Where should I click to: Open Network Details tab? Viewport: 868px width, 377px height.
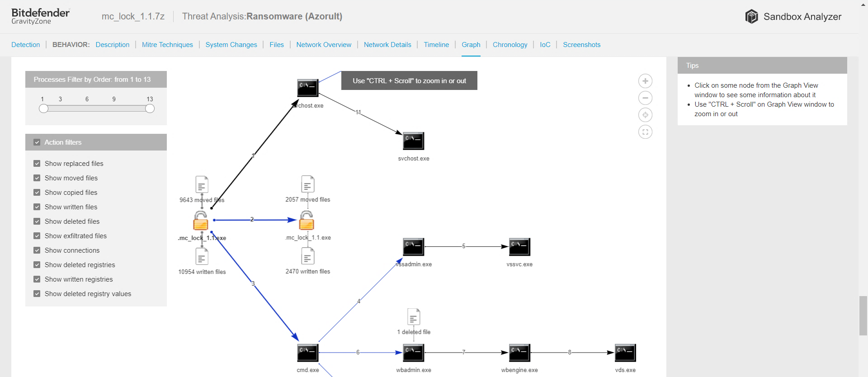click(387, 45)
